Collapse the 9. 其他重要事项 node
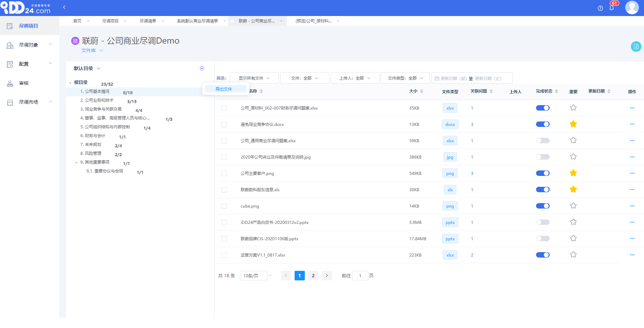 (x=76, y=162)
